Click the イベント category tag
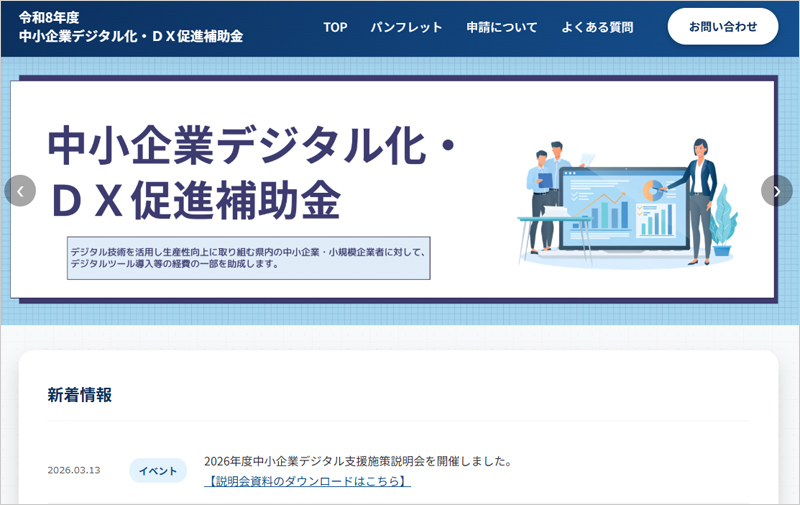This screenshot has width=800, height=505. (158, 471)
